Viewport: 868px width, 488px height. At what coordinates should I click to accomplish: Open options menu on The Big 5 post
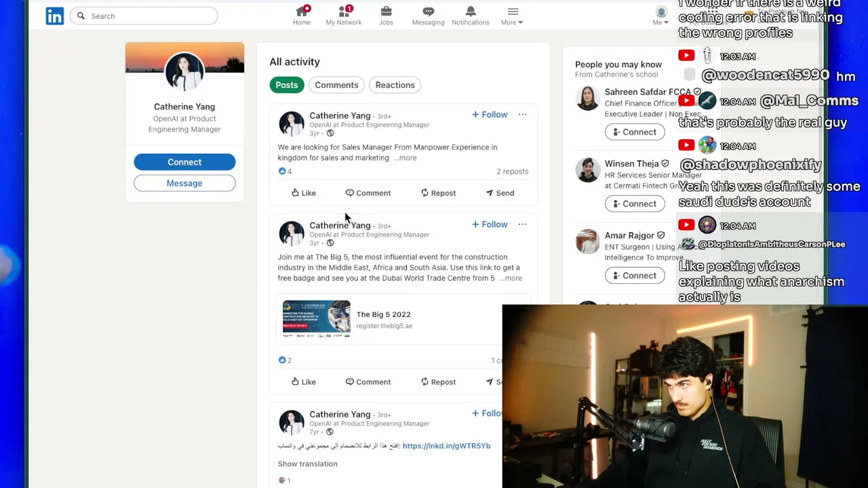click(x=522, y=224)
